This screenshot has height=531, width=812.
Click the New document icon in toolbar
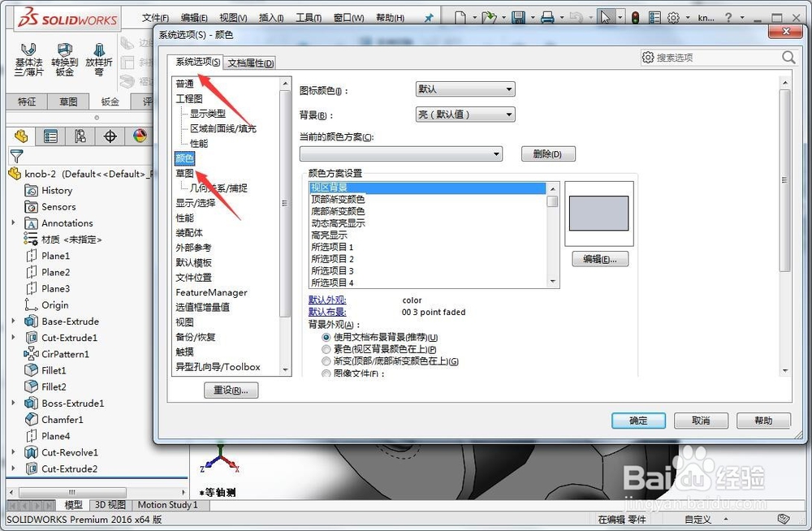tap(460, 18)
